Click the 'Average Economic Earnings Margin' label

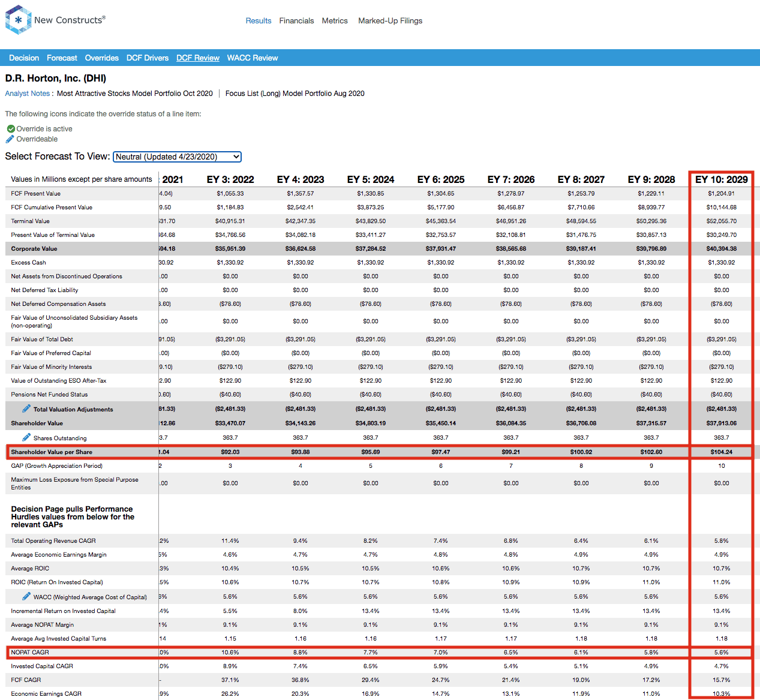click(59, 555)
